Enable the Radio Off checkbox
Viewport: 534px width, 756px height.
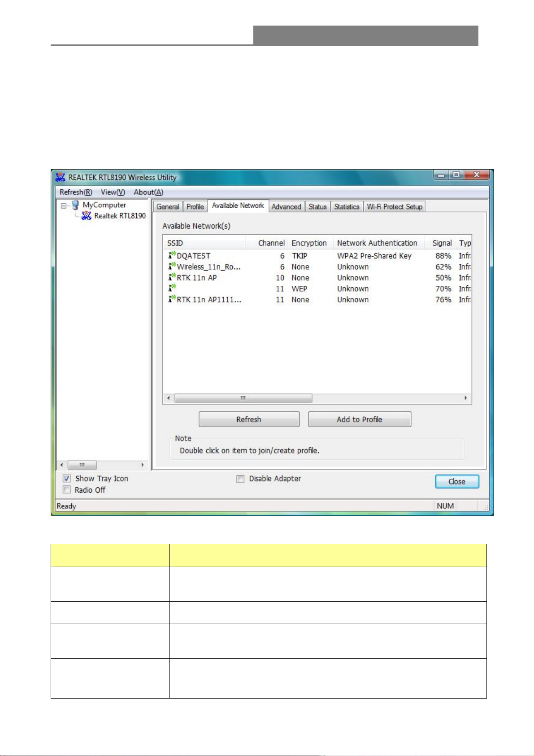67,489
